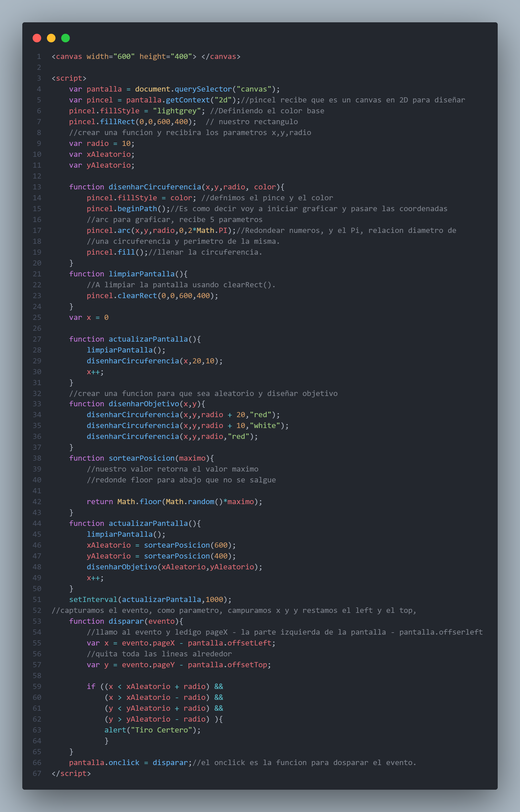The width and height of the screenshot is (520, 812).
Task: Click the if condition 'x < xAleatorio + radio'
Action: (x=157, y=686)
